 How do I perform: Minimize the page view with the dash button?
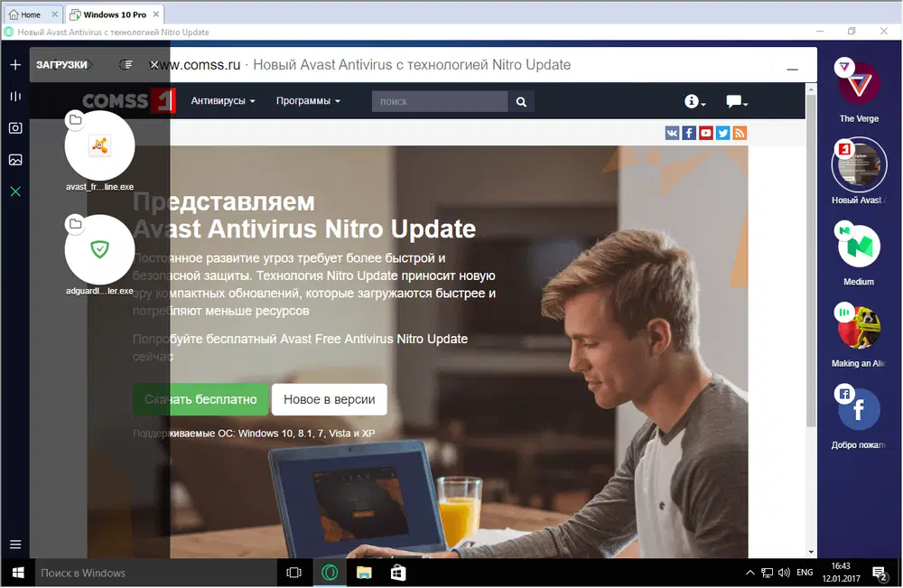pos(793,70)
